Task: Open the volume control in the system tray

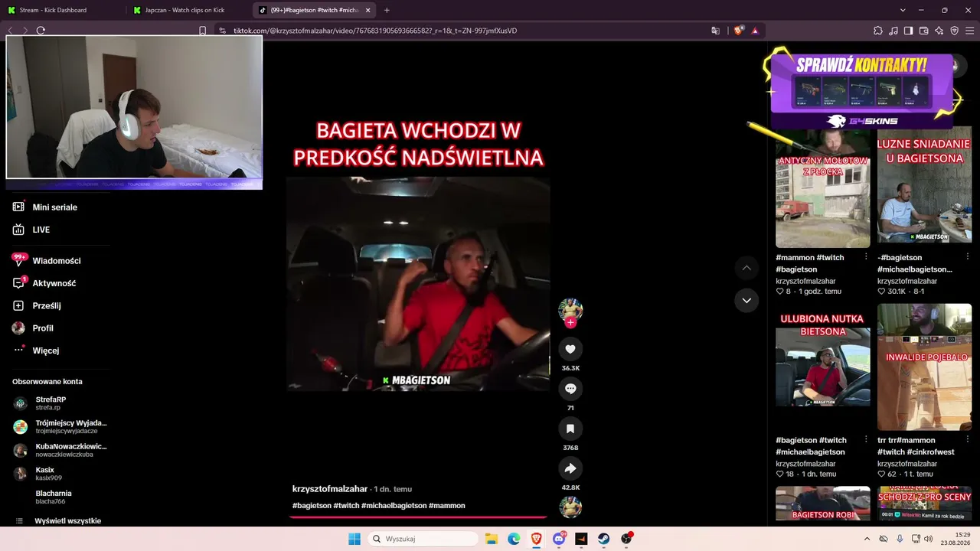Action: [x=929, y=539]
